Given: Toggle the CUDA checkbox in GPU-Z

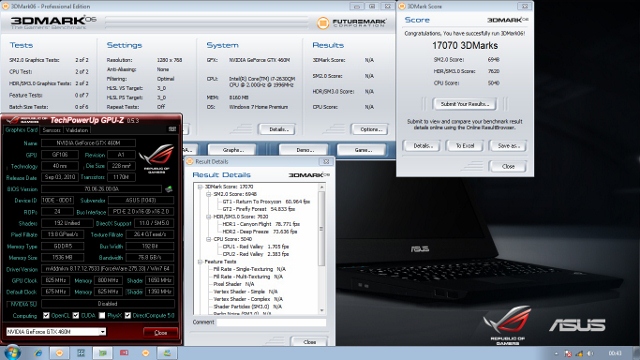Looking at the screenshot, I should [76, 316].
